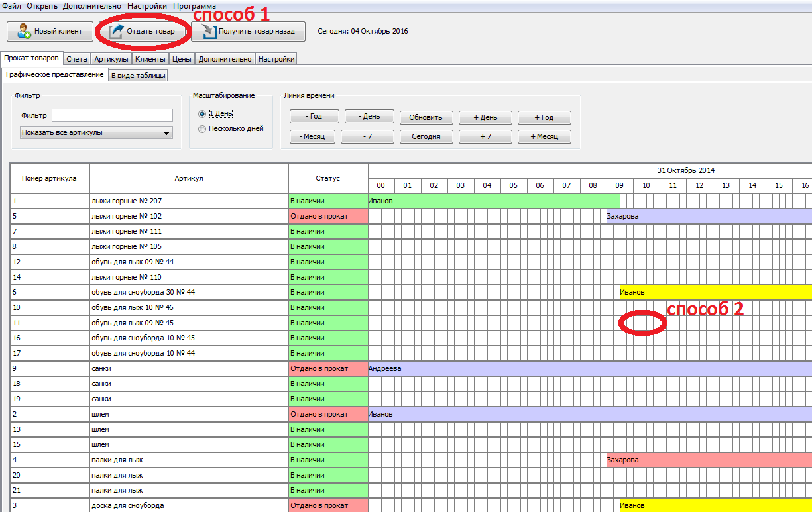Click the + Месяц button
812x512 pixels.
click(x=544, y=136)
